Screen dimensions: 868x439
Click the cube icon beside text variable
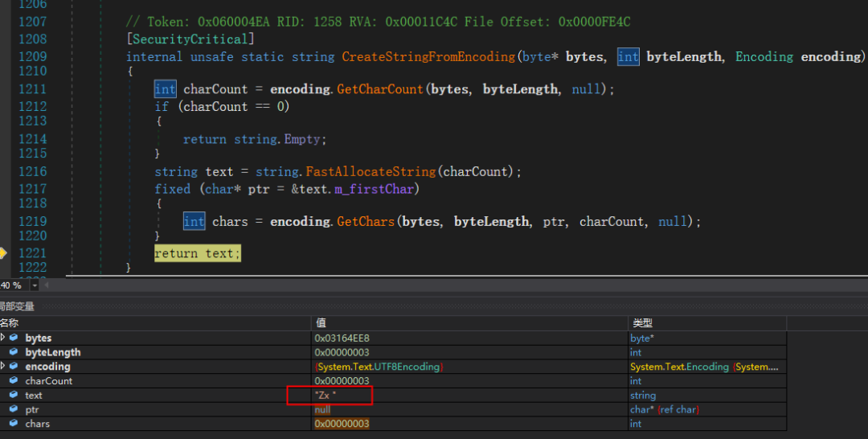[14, 396]
